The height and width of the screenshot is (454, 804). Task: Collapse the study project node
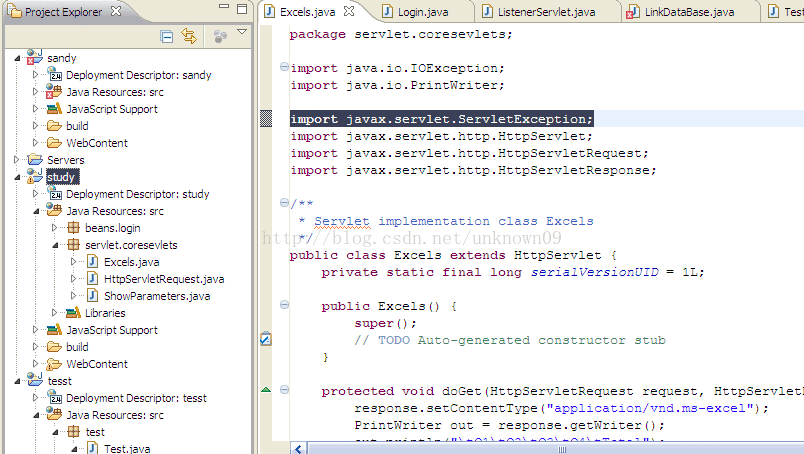(17, 177)
